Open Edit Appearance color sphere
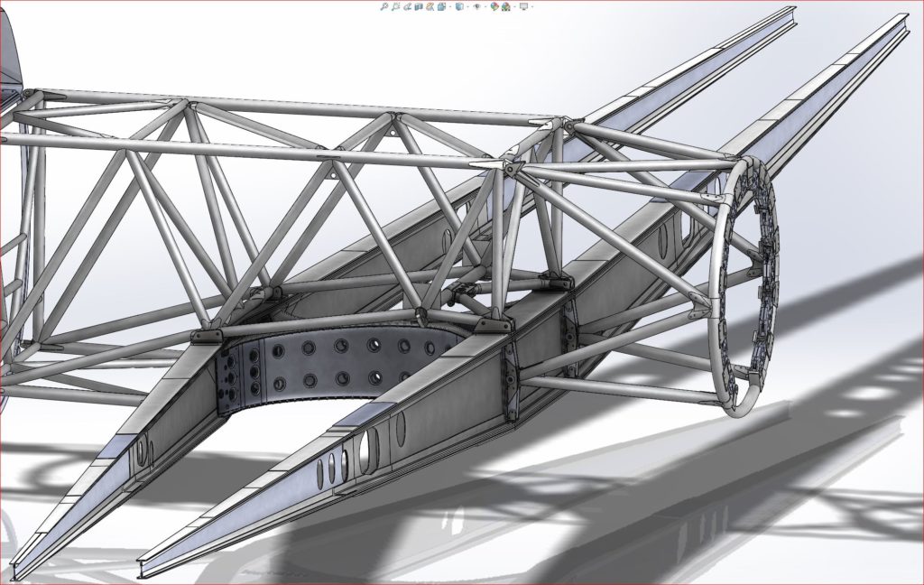This screenshot has height=585, width=924. [x=495, y=7]
